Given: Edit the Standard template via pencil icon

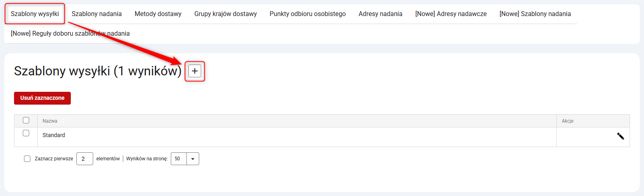Looking at the screenshot, I should pyautogui.click(x=620, y=136).
